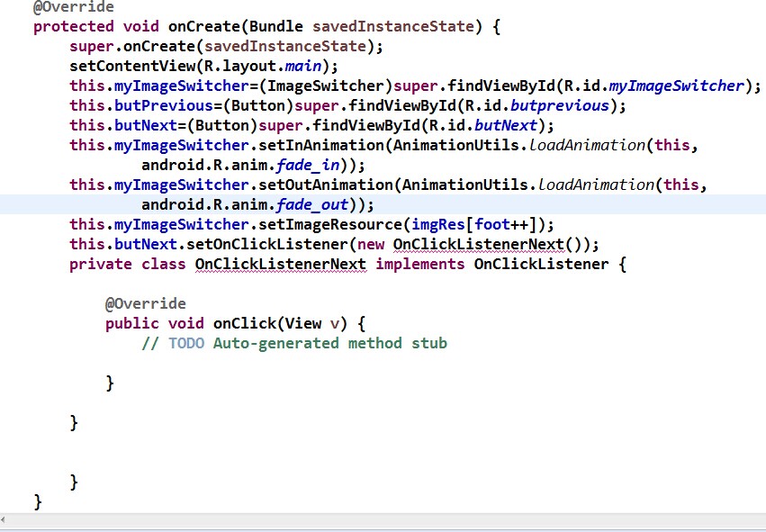Click "OnClickListener" after implements
The width and height of the screenshot is (766, 532).
point(541,265)
